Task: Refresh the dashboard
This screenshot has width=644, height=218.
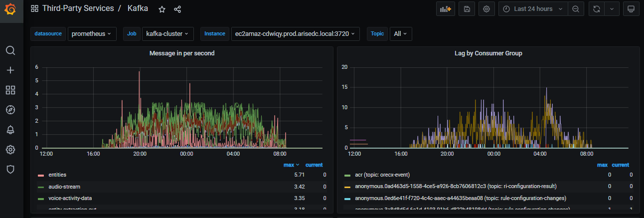Action: click(596, 9)
